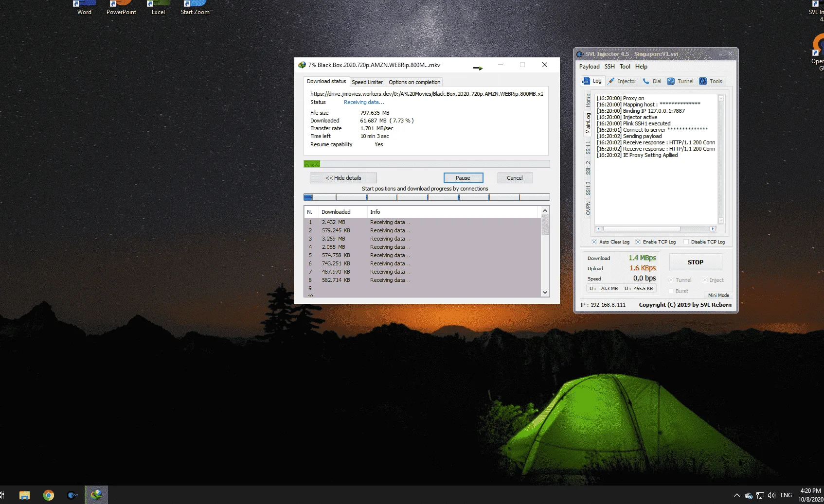
Task: Click the log vertical scroll down arrow
Action: click(x=721, y=221)
